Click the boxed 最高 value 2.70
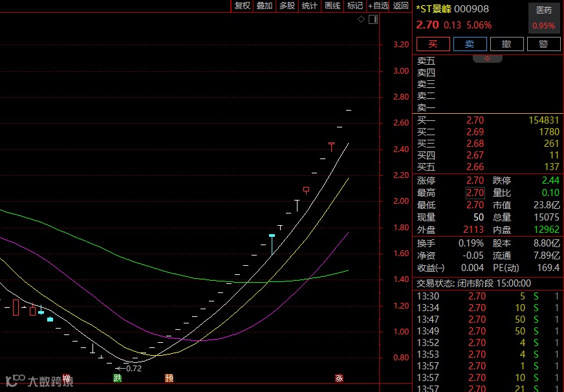This screenshot has height=392, width=564. pos(475,193)
